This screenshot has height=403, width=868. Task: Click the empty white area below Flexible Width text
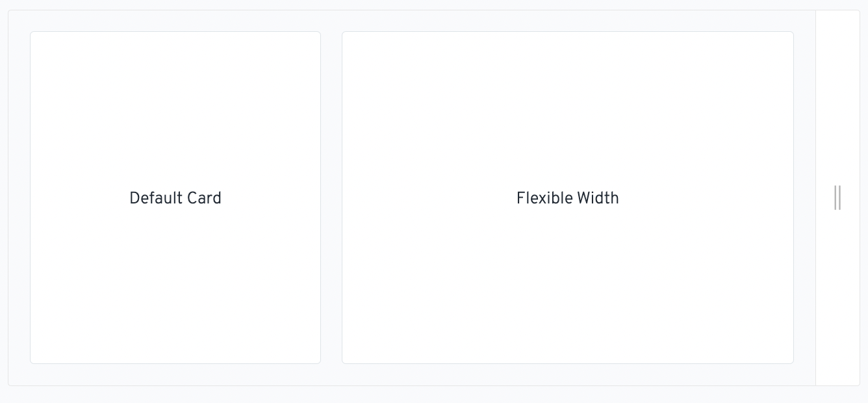[x=568, y=285]
